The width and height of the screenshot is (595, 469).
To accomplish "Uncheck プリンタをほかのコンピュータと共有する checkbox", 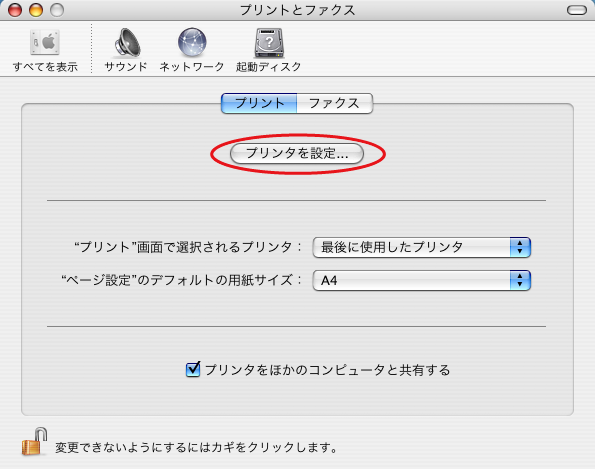I will pos(193,369).
